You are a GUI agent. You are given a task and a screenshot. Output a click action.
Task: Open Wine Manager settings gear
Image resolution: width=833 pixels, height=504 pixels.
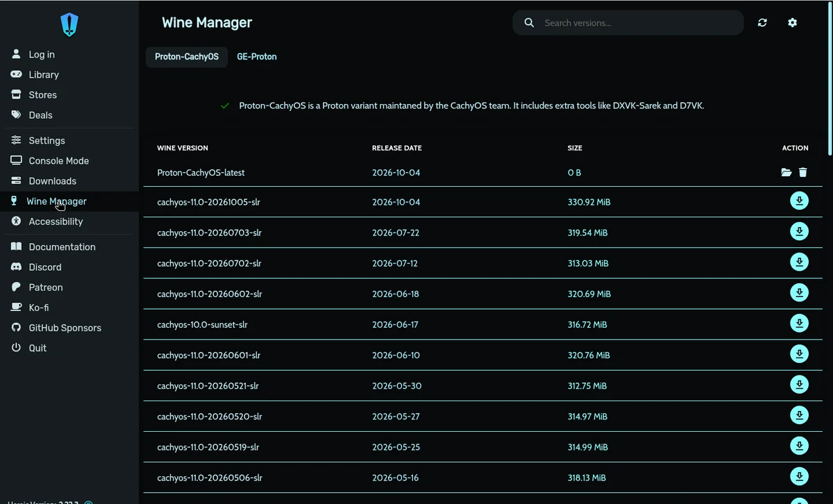tap(792, 23)
